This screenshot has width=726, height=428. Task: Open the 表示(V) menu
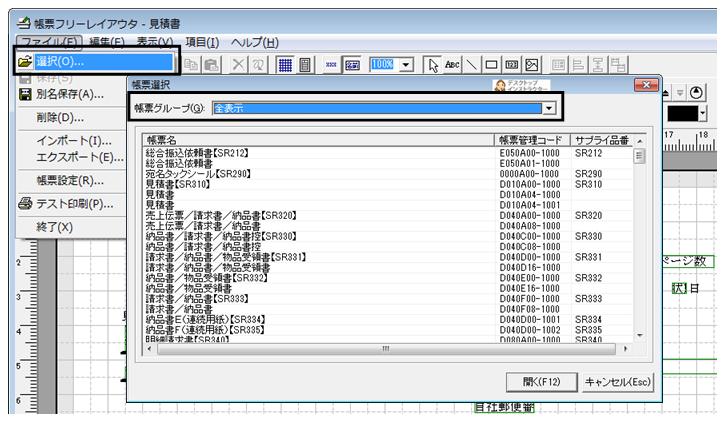point(155,43)
